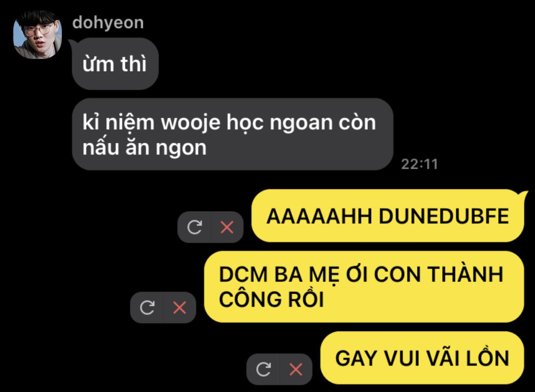Image resolution: width=535 pixels, height=392 pixels.
Task: Click the word "VUI" in last bubble
Action: pos(397,358)
